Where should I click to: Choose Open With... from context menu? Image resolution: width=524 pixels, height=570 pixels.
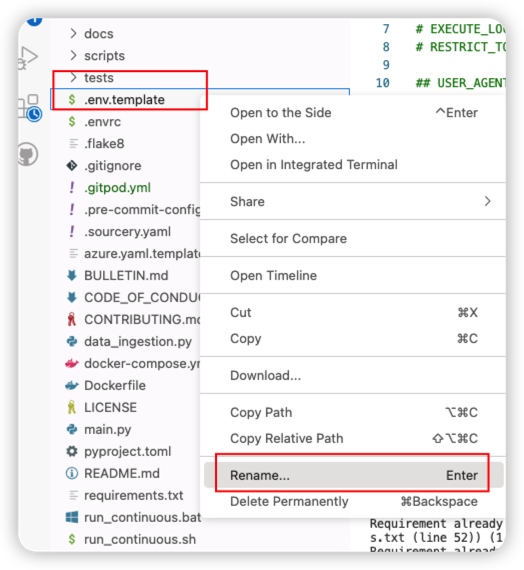pyautogui.click(x=353, y=139)
